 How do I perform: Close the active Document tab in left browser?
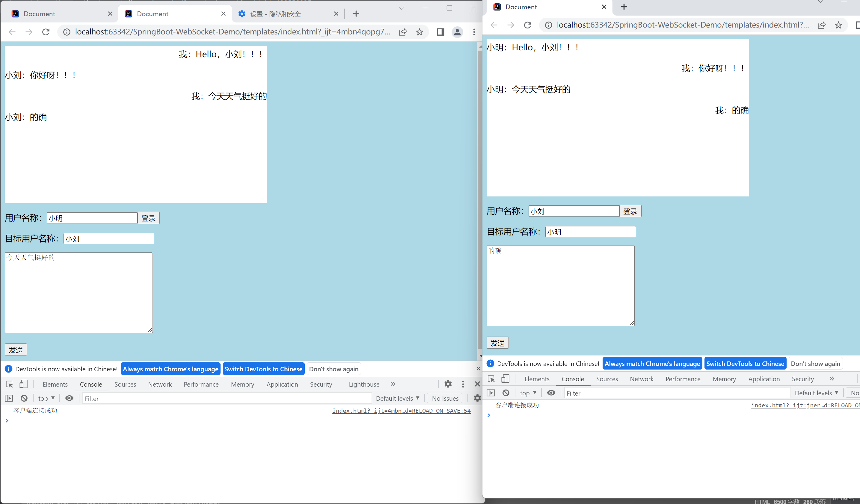coord(223,14)
